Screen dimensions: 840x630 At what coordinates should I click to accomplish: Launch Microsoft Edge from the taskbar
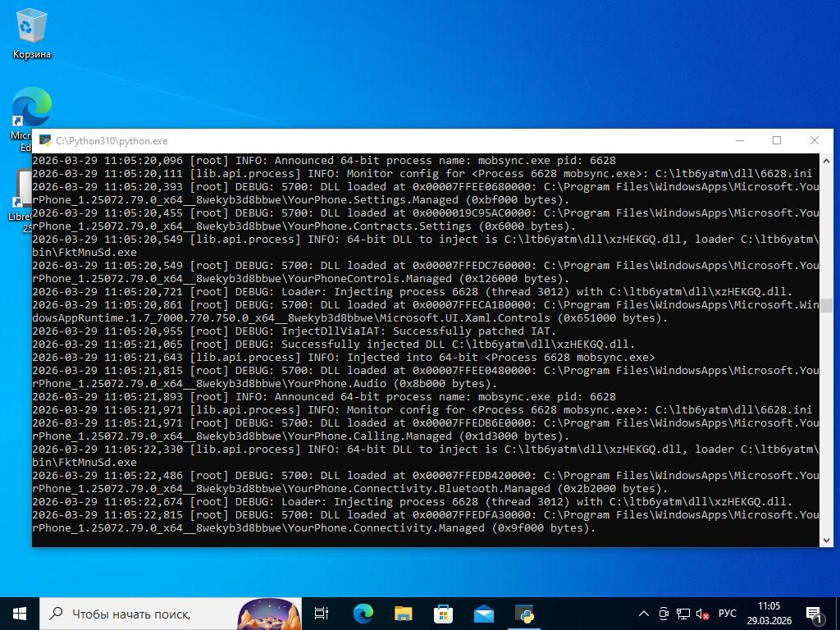(363, 614)
